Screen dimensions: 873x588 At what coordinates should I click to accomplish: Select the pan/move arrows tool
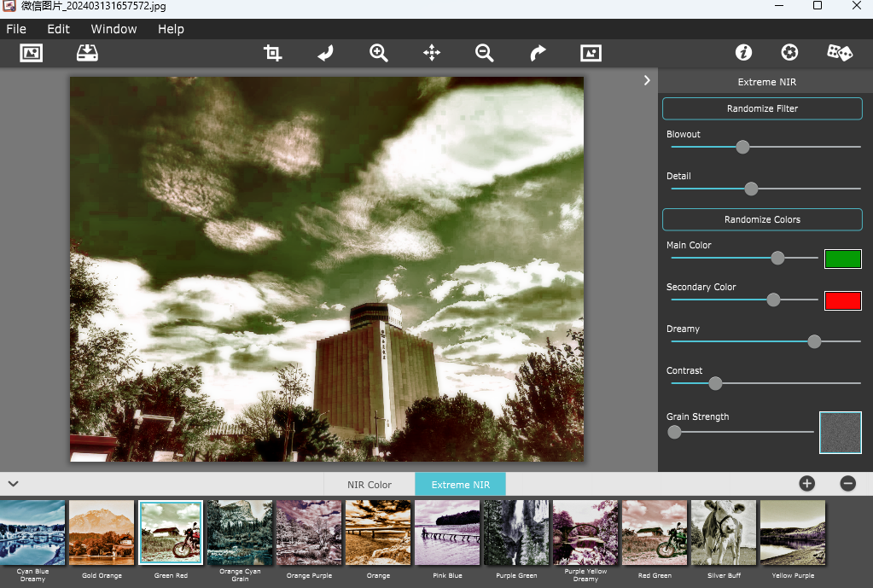[x=432, y=53]
